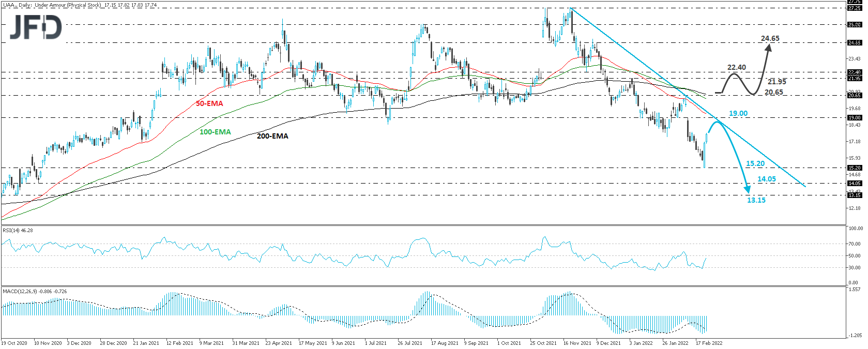Click the '12 Feb 2021' date label
The width and height of the screenshot is (868, 349).
(x=179, y=343)
